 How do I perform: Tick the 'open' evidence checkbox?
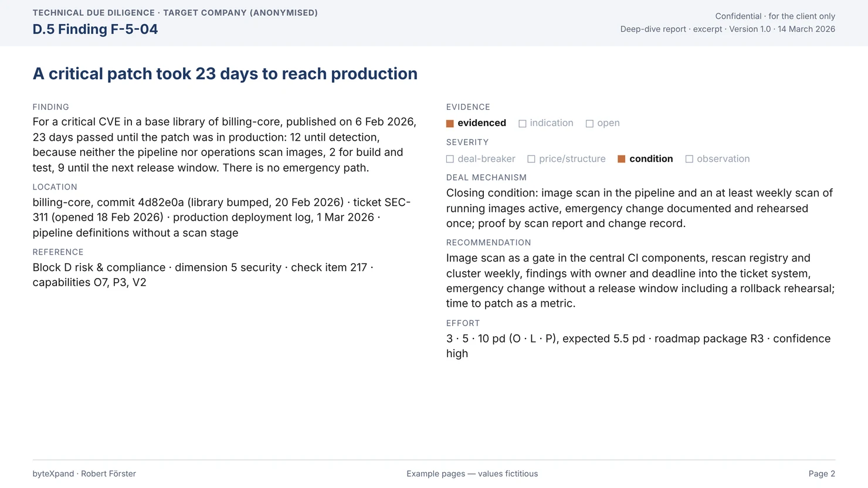(x=589, y=124)
